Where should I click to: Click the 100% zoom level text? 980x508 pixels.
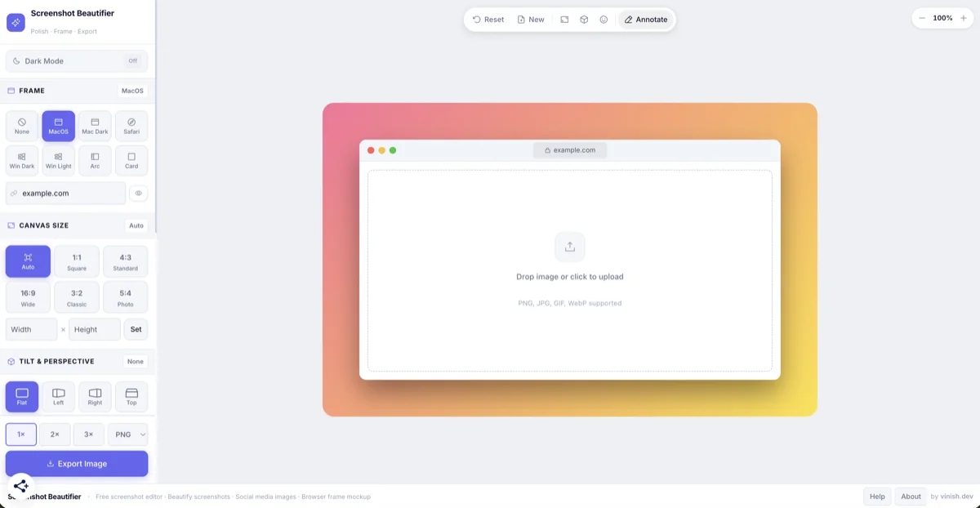pyautogui.click(x=942, y=18)
